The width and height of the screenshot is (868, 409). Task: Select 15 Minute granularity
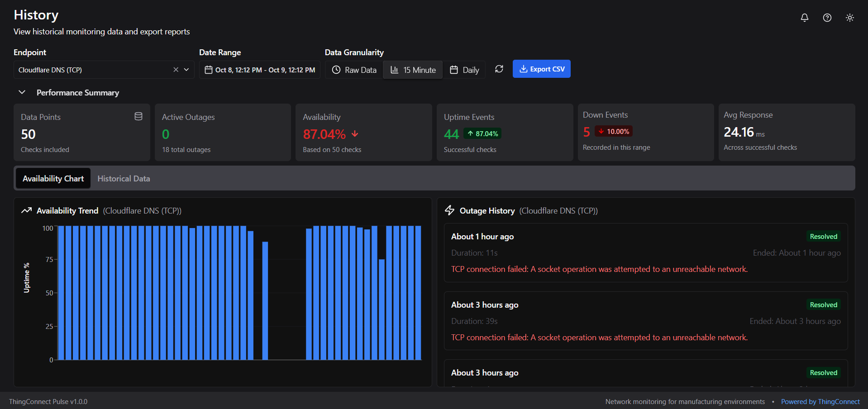click(x=413, y=70)
